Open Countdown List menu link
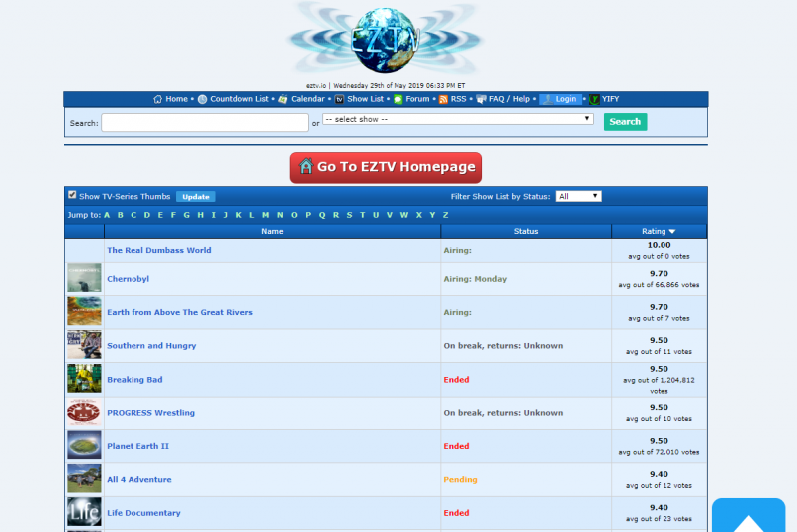The width and height of the screenshot is (797, 532). (239, 99)
